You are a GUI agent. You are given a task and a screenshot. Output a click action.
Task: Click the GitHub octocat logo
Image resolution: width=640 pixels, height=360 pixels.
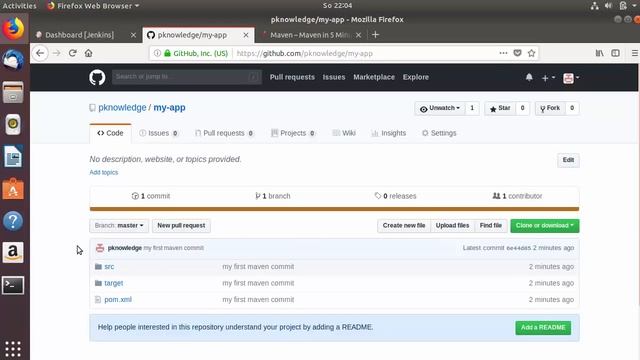point(97,77)
